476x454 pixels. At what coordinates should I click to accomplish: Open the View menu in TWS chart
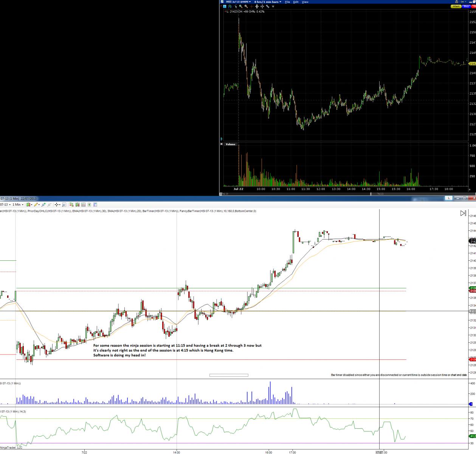pyautogui.click(x=305, y=2)
